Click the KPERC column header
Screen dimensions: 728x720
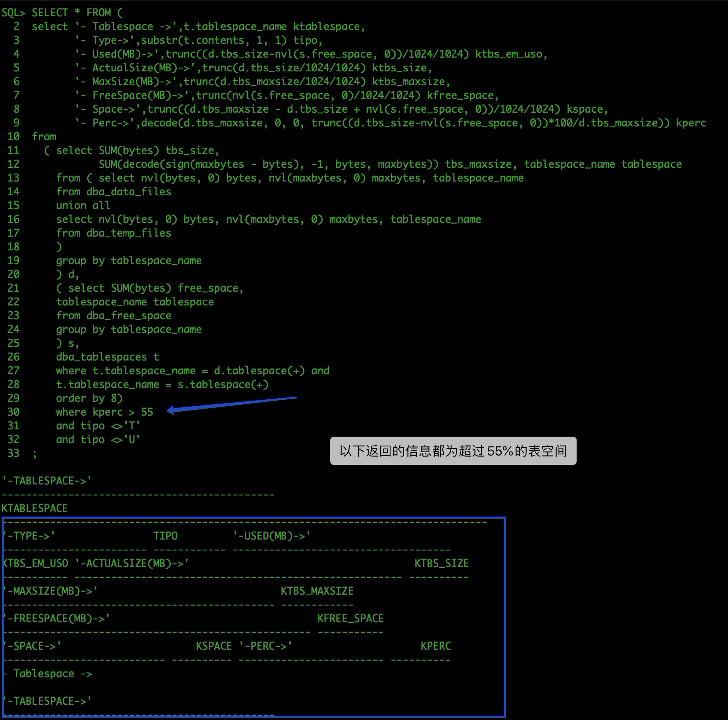[x=435, y=646]
